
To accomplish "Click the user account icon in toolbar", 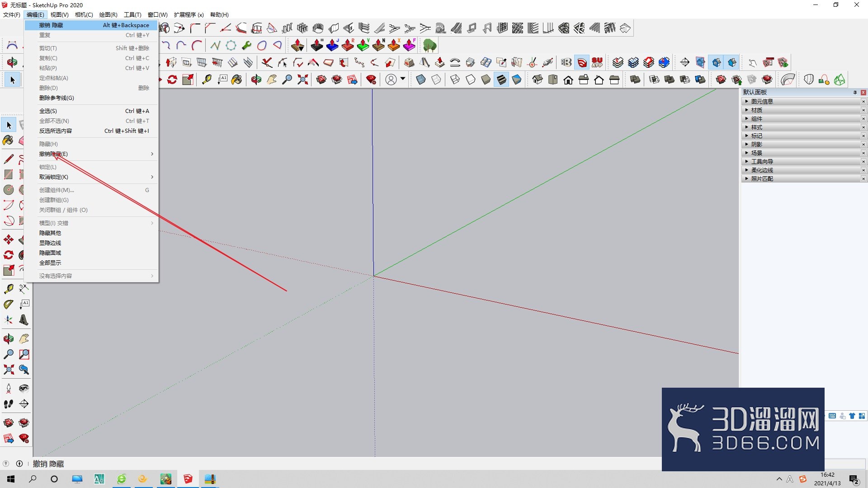I will coord(391,80).
